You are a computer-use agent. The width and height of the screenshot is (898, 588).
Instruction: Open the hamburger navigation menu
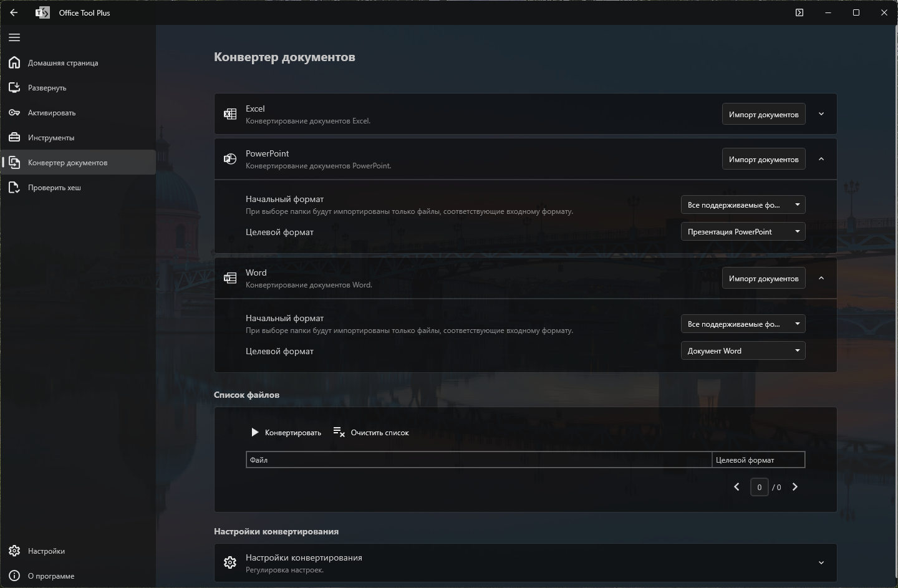14,37
